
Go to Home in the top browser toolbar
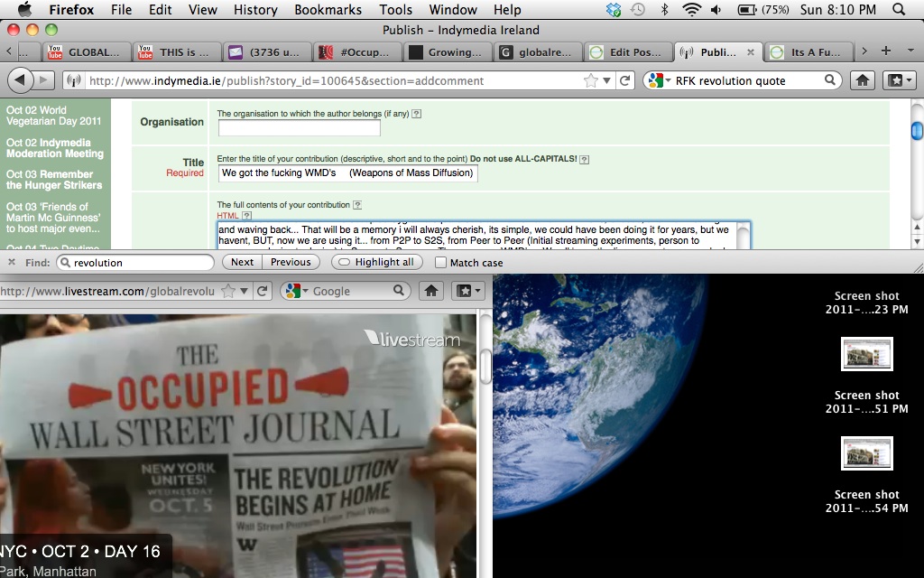click(863, 80)
